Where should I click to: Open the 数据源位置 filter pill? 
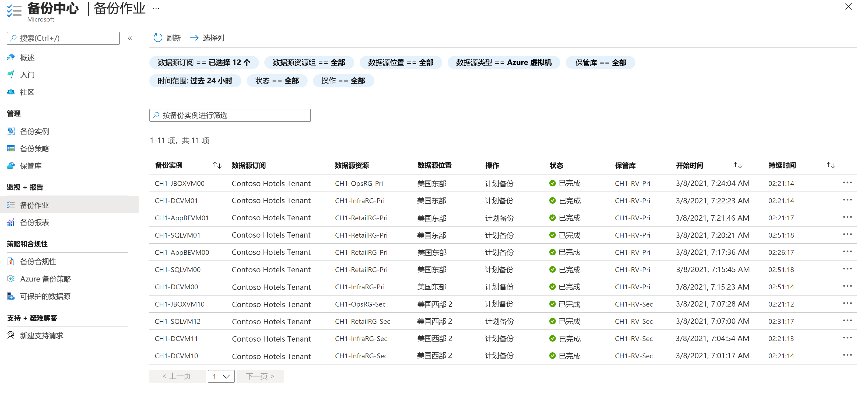point(401,62)
